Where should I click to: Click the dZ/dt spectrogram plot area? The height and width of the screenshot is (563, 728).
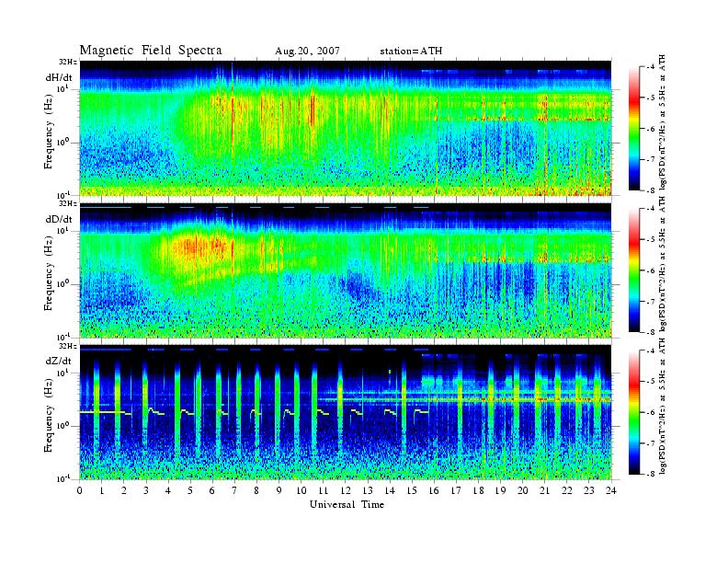pyautogui.click(x=346, y=412)
